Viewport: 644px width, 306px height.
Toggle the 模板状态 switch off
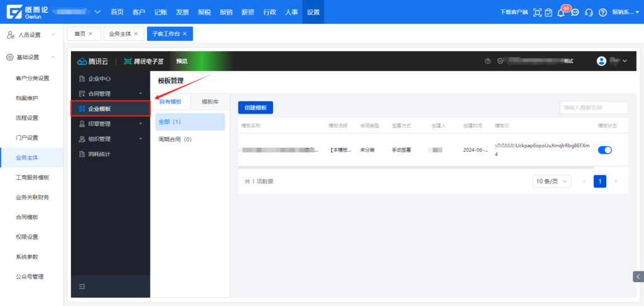pos(604,150)
